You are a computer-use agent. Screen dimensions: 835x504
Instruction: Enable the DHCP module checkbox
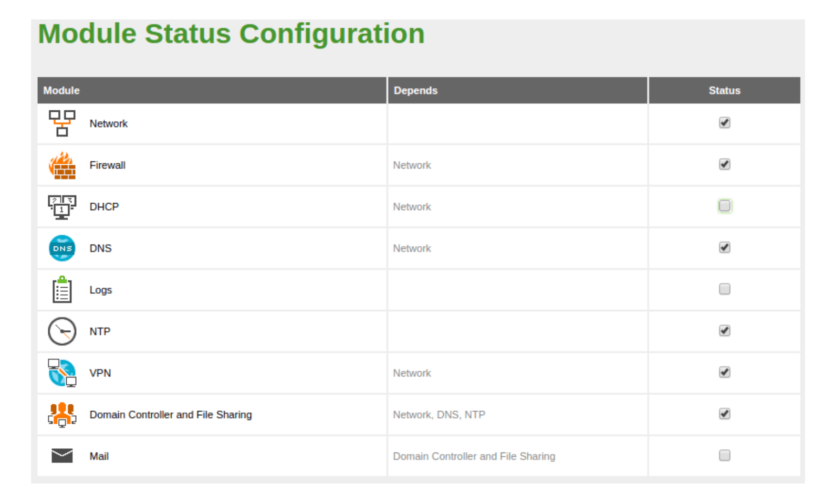724,206
